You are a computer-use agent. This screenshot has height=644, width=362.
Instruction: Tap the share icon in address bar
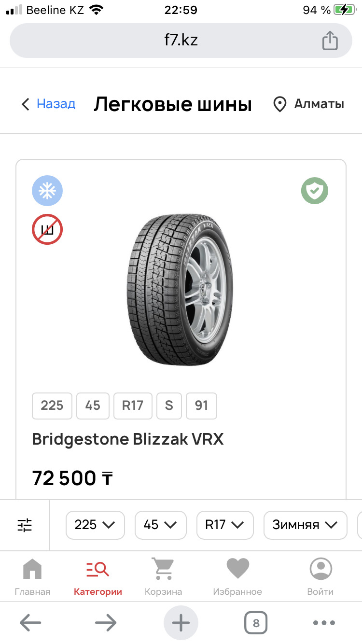click(330, 40)
